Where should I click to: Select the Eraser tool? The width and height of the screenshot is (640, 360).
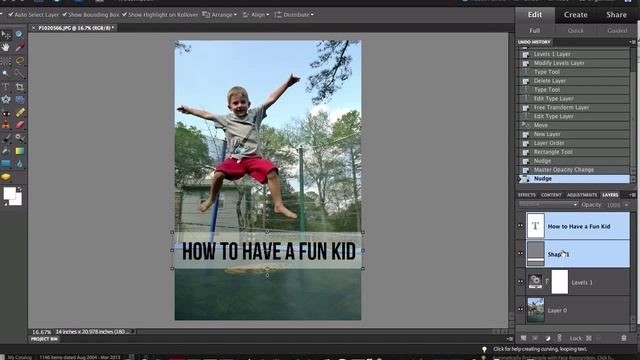(x=20, y=125)
